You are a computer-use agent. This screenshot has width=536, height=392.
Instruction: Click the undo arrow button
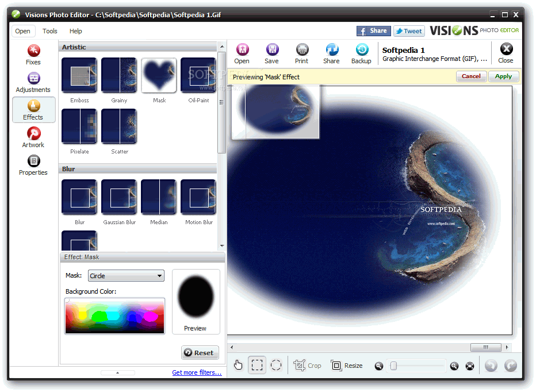pyautogui.click(x=491, y=366)
